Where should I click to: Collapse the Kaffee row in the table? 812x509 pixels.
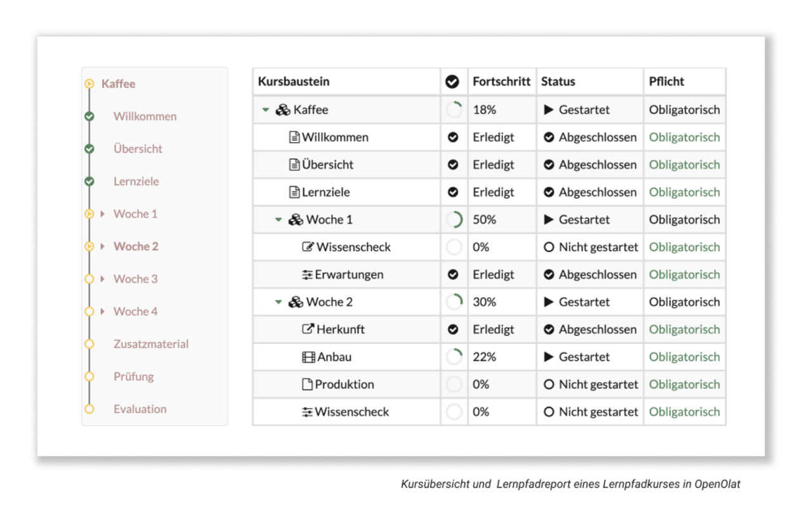(266, 110)
